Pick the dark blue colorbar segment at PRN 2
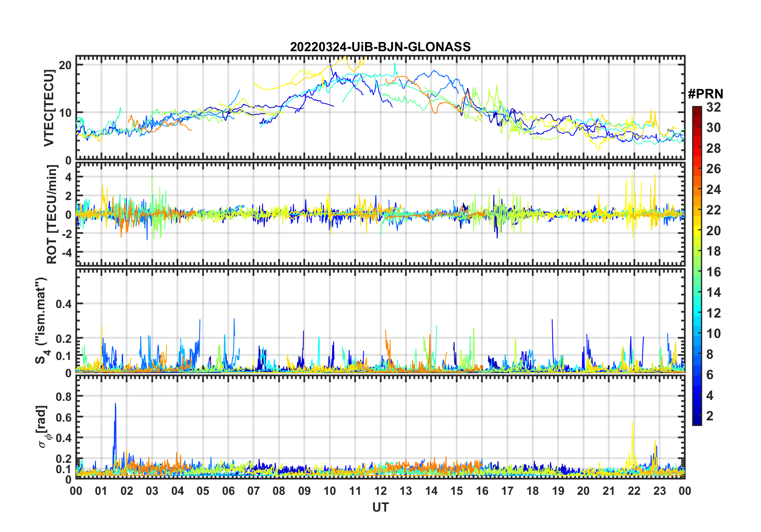This screenshot has height=532, width=761. click(697, 416)
